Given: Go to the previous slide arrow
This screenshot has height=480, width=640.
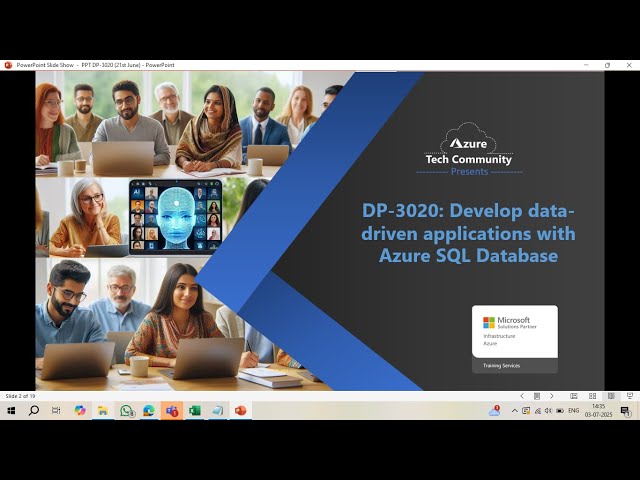Looking at the screenshot, I should pyautogui.click(x=522, y=396).
